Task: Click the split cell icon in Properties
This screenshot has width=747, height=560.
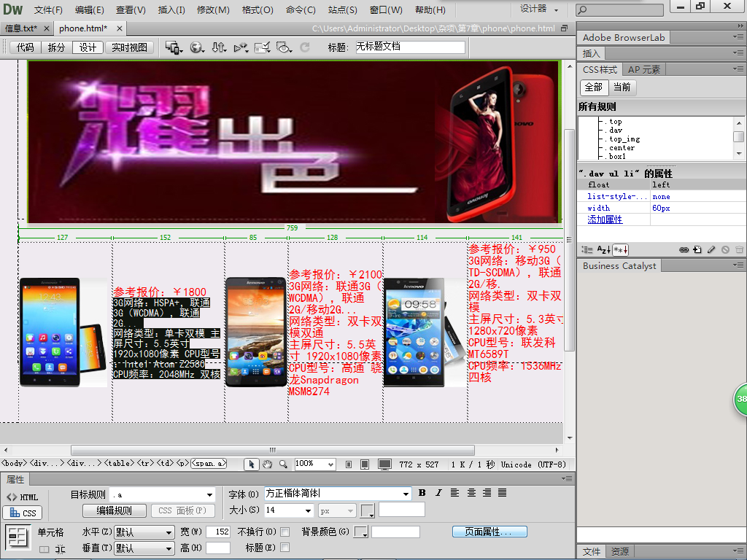Action: click(60, 549)
